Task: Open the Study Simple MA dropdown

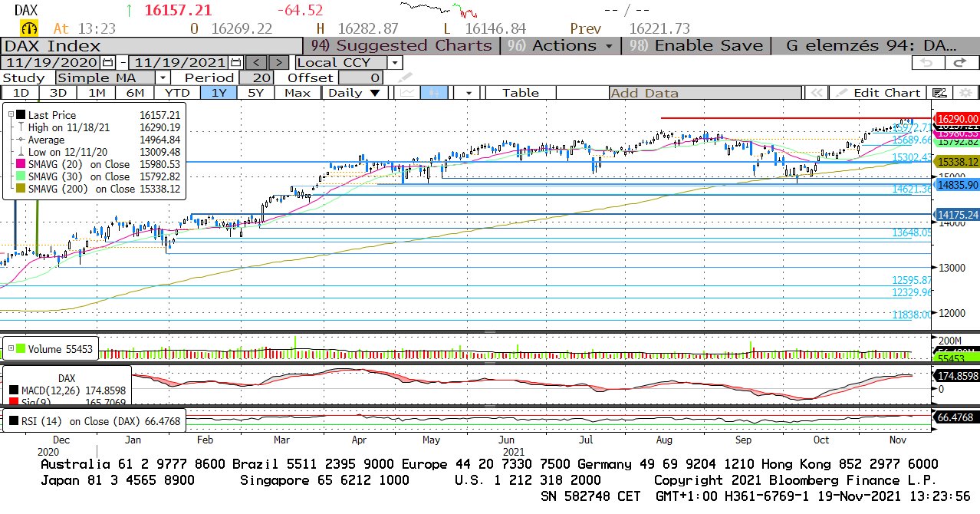Action: 163,77
